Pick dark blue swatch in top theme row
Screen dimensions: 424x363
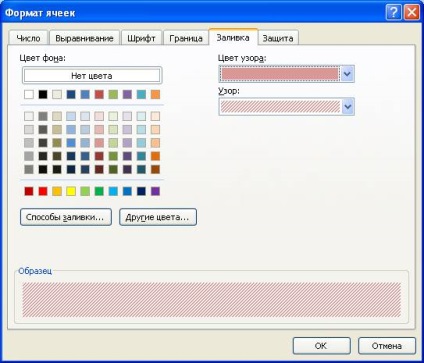(x=71, y=94)
